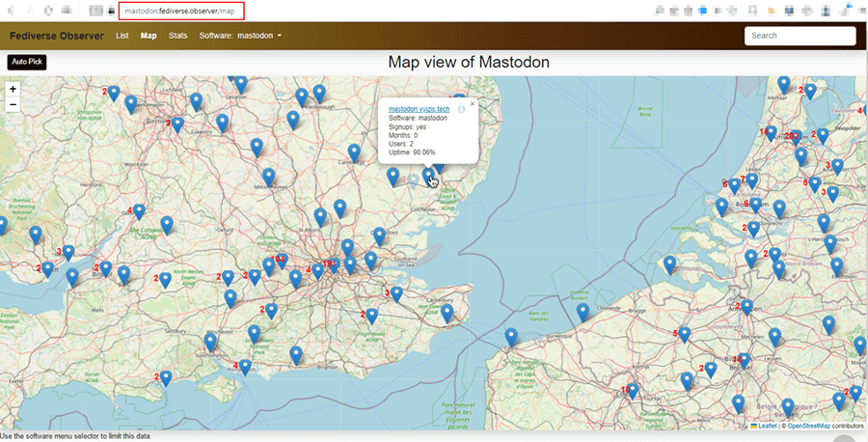Open the mastodon.vyizis.tech link in popup
Image resolution: width=868 pixels, height=442 pixels.
[x=420, y=109]
